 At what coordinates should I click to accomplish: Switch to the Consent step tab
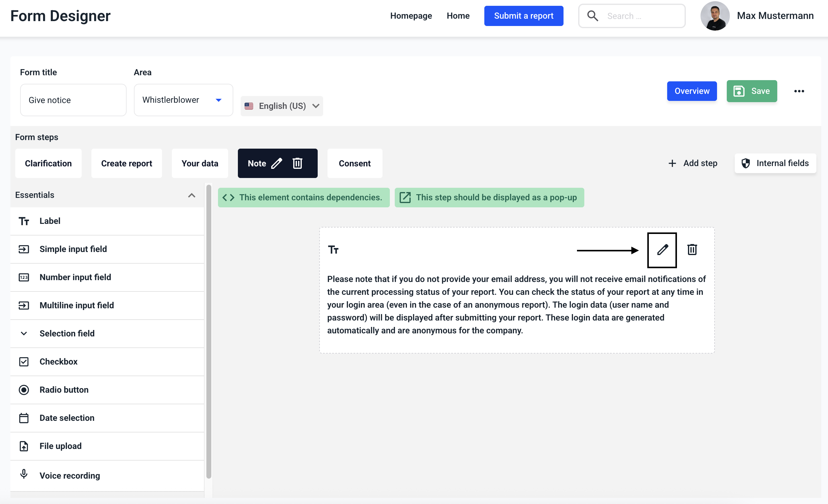354,163
